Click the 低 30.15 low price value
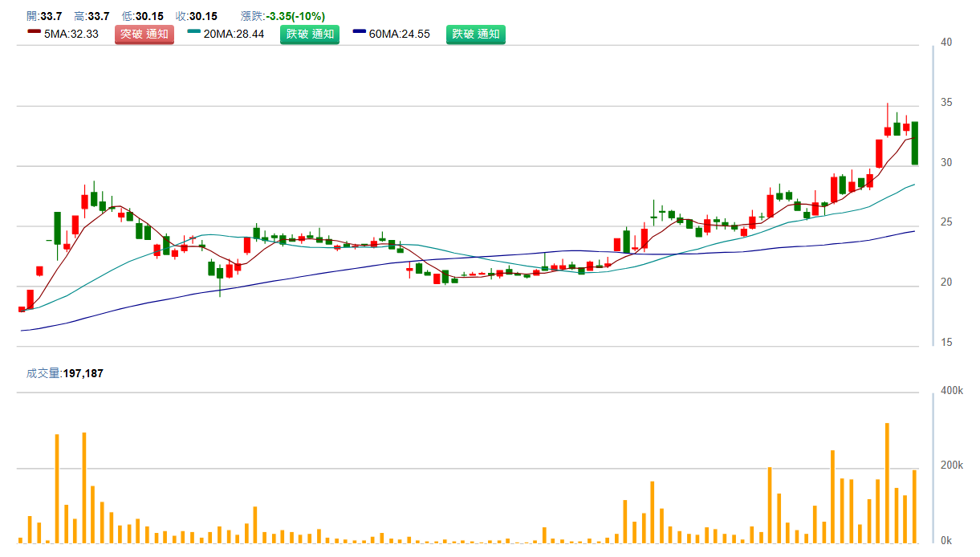980x557 pixels. coord(141,16)
